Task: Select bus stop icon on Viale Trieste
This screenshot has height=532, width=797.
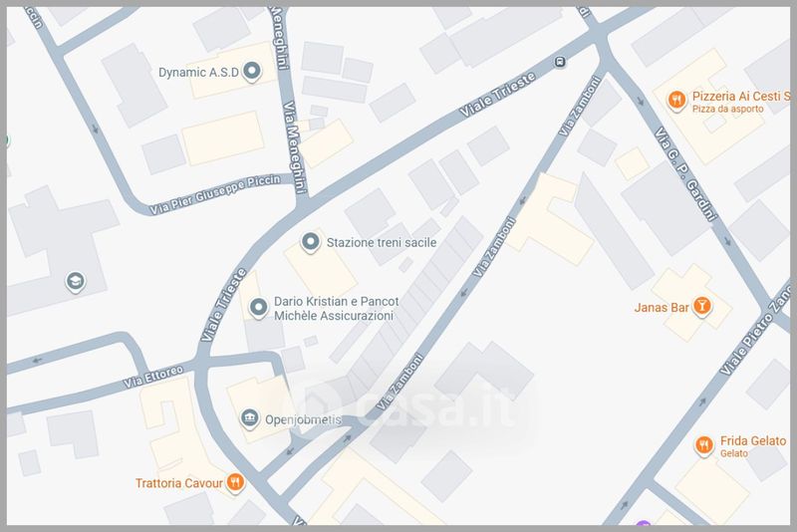Action: pos(560,63)
